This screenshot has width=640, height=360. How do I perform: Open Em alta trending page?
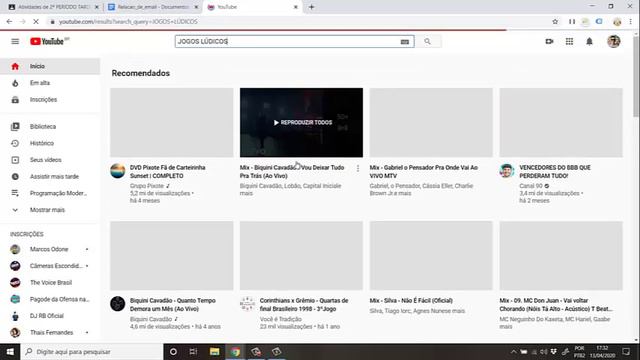(x=50, y=83)
